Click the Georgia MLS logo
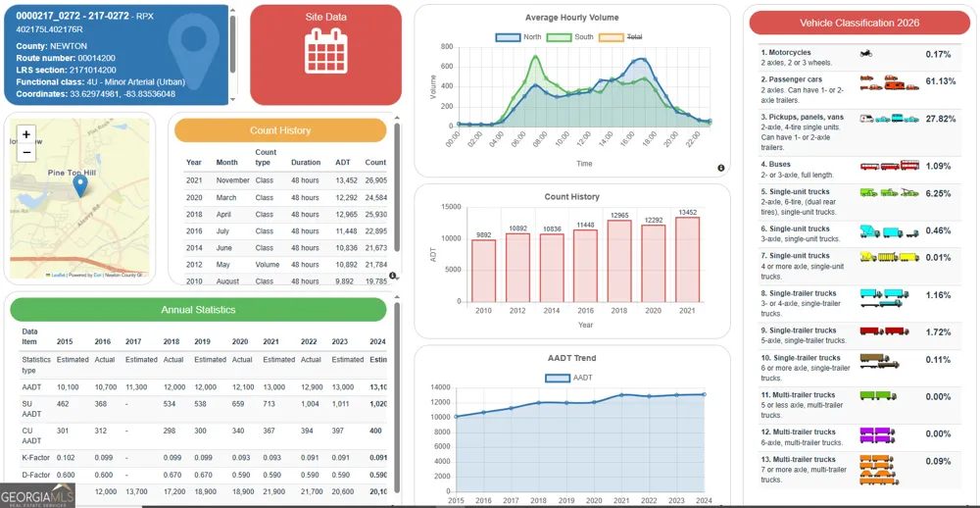This screenshot has width=980, height=508. tap(37, 495)
